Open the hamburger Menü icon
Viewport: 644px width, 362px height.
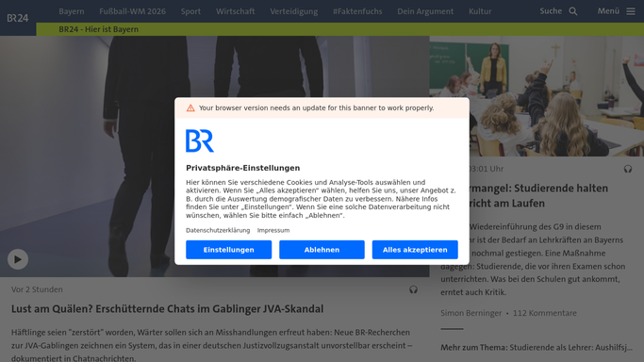click(x=631, y=11)
